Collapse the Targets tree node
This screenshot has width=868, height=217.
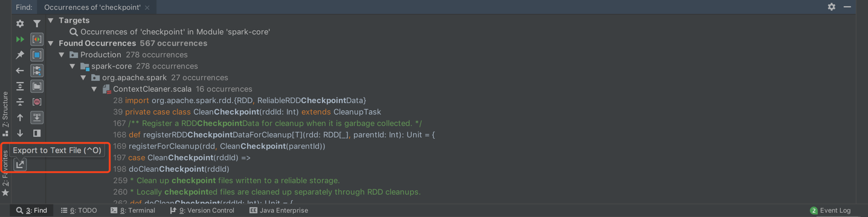pyautogui.click(x=51, y=20)
